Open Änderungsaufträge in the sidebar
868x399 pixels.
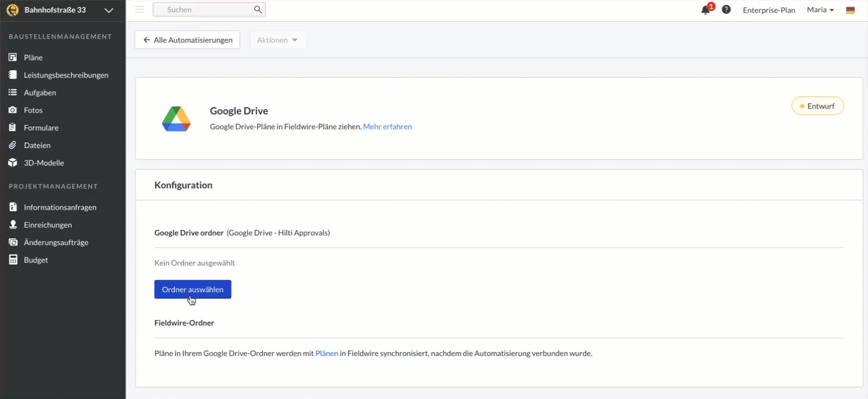56,242
